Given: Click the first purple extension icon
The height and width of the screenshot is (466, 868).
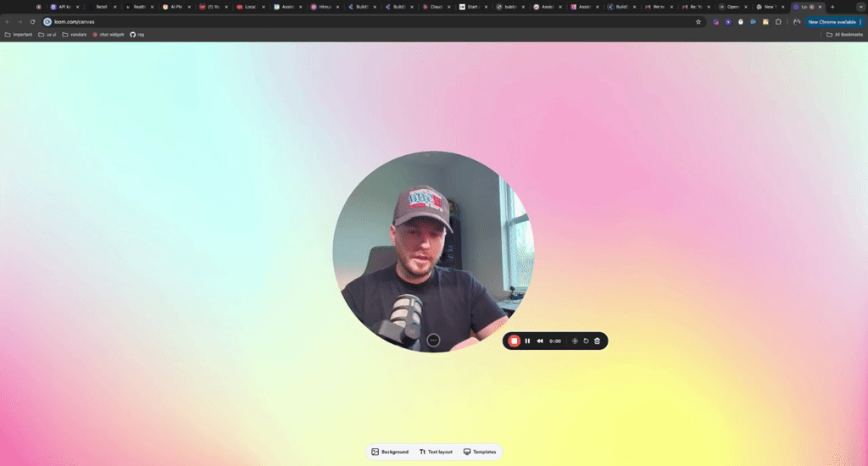Looking at the screenshot, I should [x=715, y=21].
